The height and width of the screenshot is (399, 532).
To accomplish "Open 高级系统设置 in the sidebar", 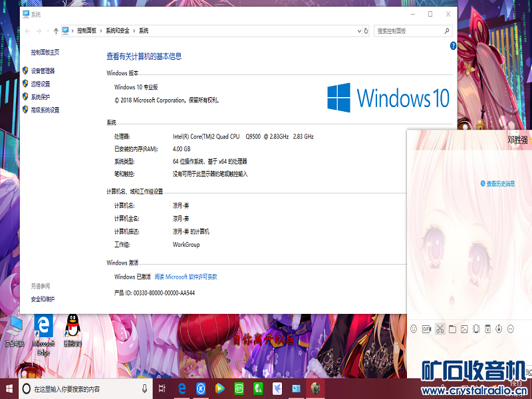I will [x=45, y=110].
